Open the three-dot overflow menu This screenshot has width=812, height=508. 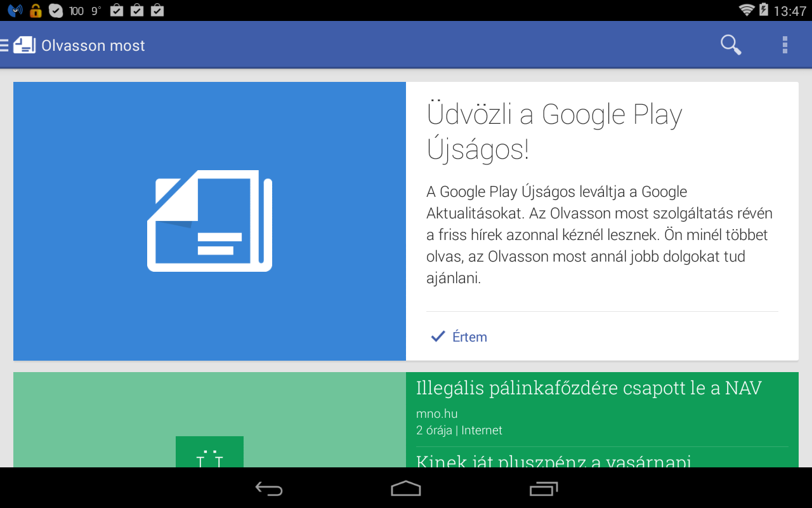click(785, 44)
